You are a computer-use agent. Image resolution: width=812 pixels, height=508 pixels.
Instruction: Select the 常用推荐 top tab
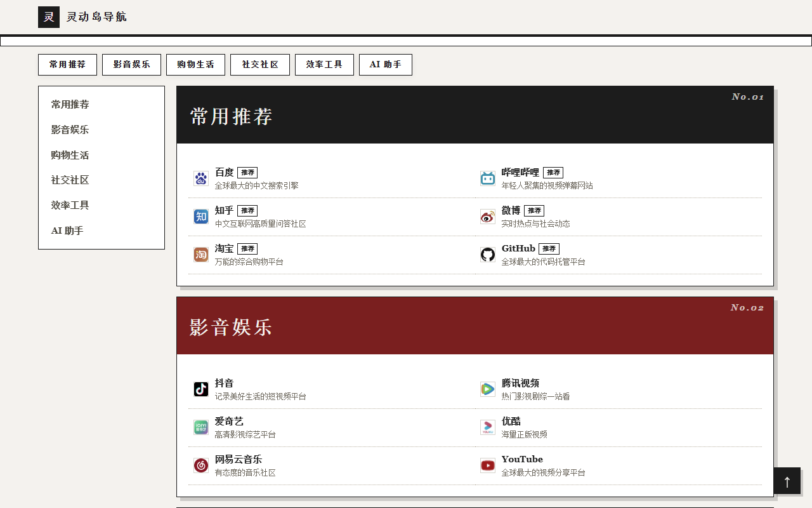67,65
